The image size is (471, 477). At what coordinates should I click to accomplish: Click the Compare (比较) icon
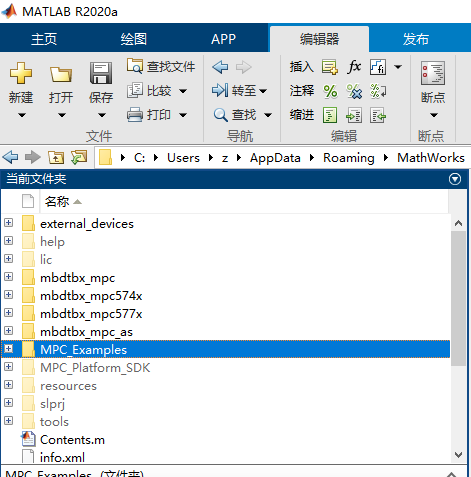tap(135, 90)
